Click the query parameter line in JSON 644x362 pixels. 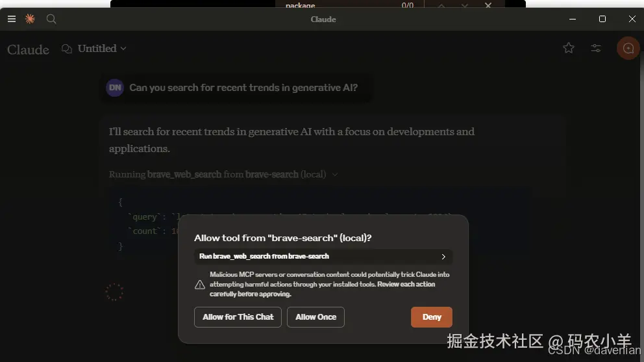tap(290, 217)
